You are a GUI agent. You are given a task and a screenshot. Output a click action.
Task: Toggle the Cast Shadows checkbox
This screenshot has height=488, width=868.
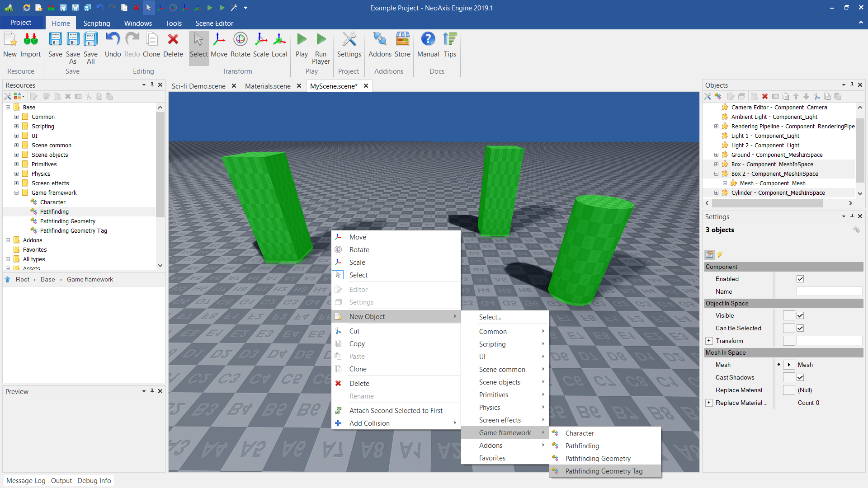pos(800,377)
